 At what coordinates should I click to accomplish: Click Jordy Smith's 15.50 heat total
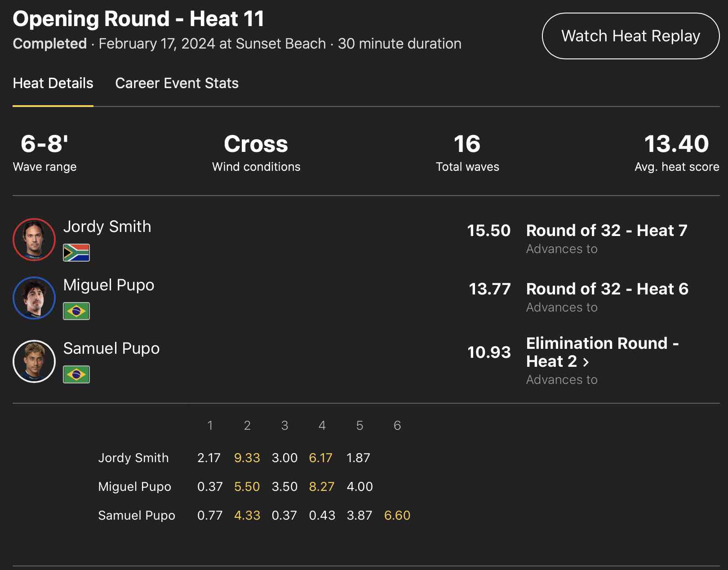coord(489,231)
